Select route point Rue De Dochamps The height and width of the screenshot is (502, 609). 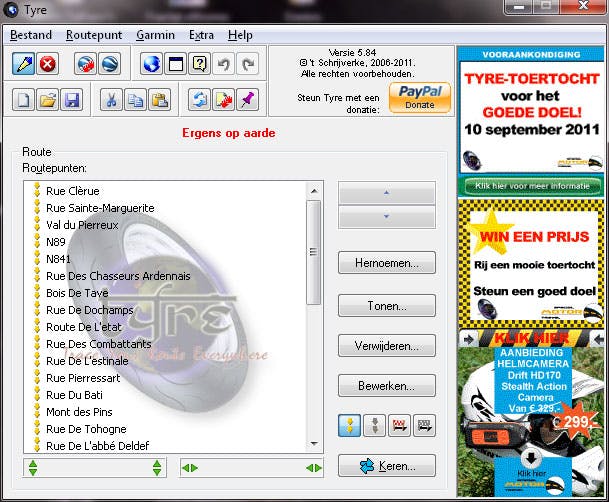[90, 310]
